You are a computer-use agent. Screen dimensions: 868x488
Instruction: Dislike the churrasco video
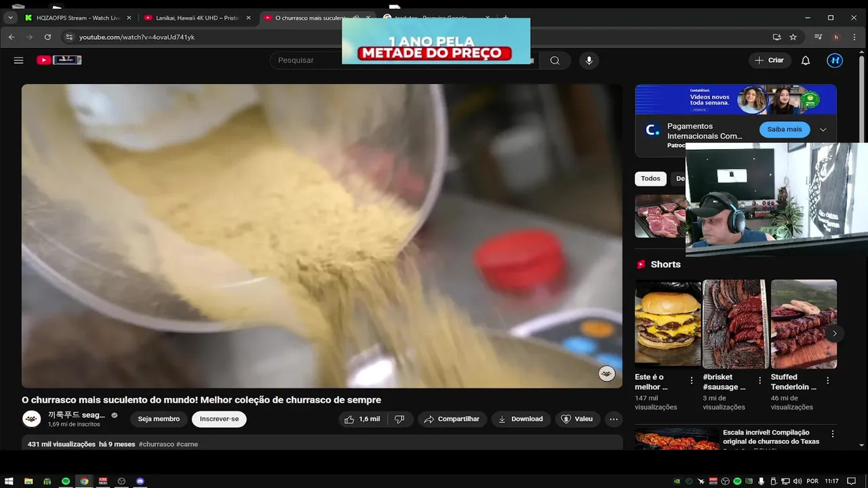click(399, 419)
